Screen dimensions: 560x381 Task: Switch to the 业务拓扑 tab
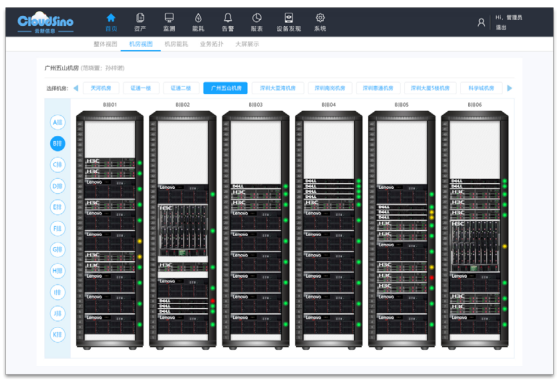click(211, 44)
